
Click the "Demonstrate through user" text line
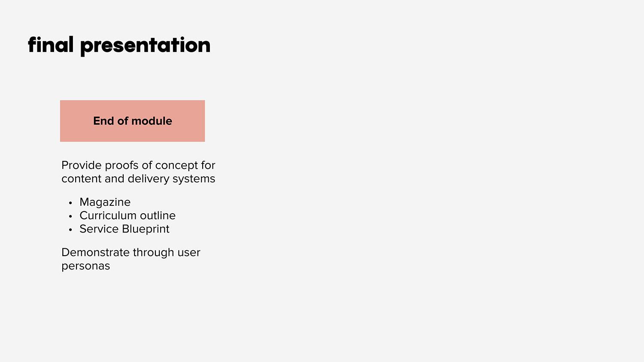[131, 252]
